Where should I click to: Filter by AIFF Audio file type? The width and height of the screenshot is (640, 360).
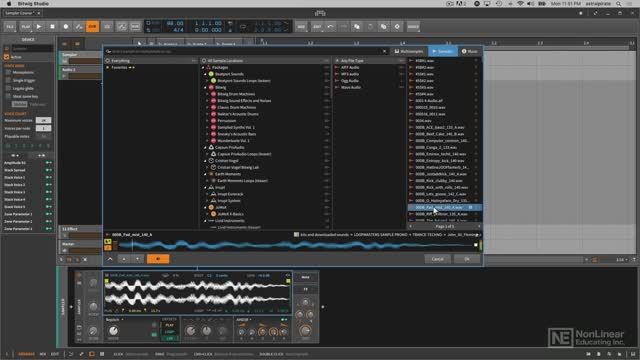click(x=350, y=67)
